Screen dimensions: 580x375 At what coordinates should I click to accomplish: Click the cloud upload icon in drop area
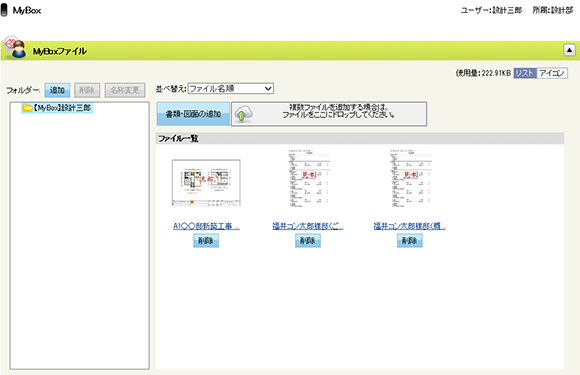[243, 114]
